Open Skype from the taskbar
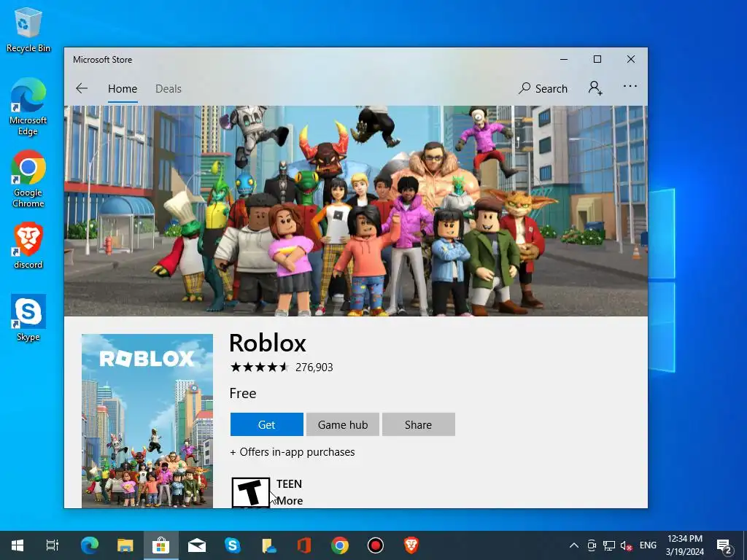The width and height of the screenshot is (747, 560). coord(233,545)
